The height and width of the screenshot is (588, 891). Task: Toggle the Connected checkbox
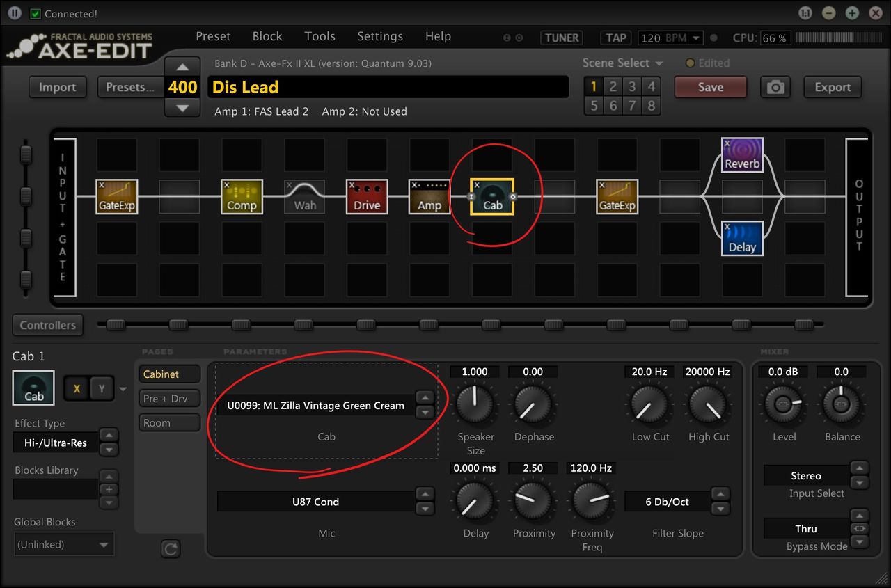coord(36,14)
